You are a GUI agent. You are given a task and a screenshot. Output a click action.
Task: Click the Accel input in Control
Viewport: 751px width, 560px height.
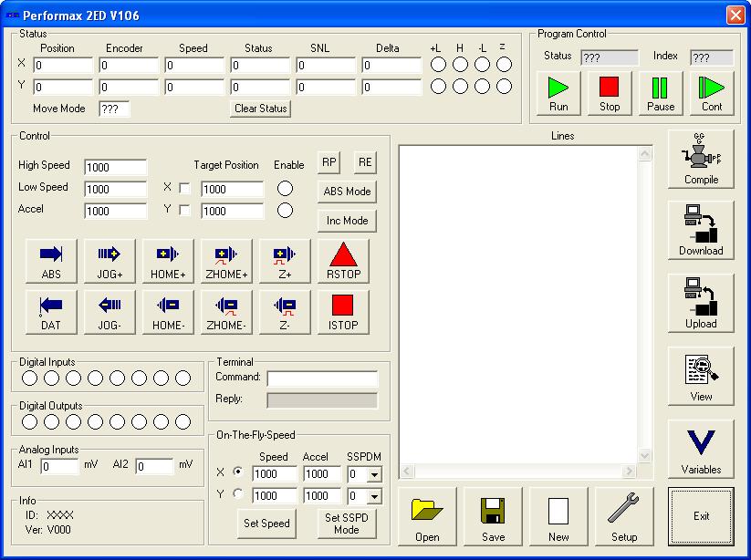tap(115, 211)
